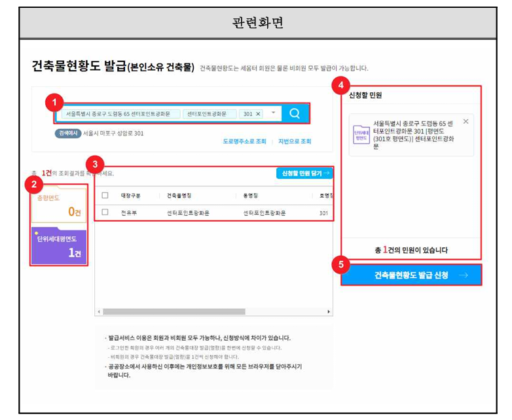
Task: Click the 대장구분 column header
Action: pos(130,196)
